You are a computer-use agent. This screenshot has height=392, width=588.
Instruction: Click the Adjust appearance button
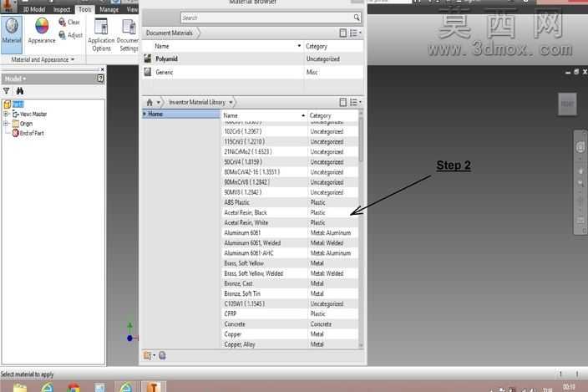70,35
